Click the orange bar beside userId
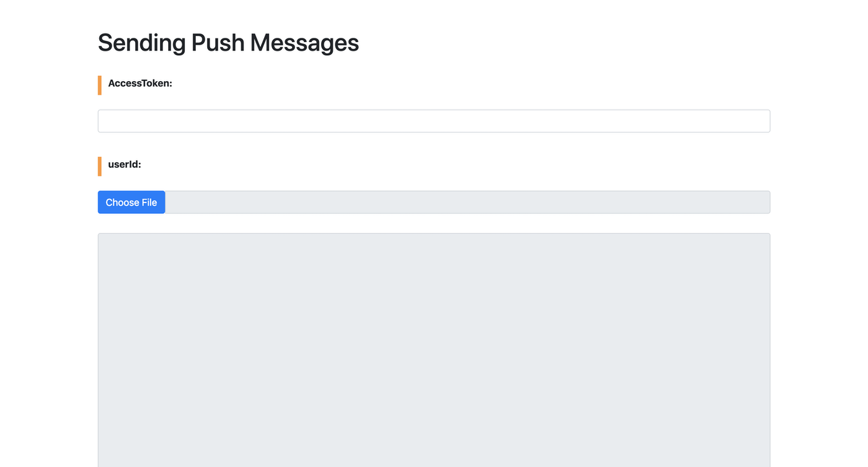 (x=100, y=167)
